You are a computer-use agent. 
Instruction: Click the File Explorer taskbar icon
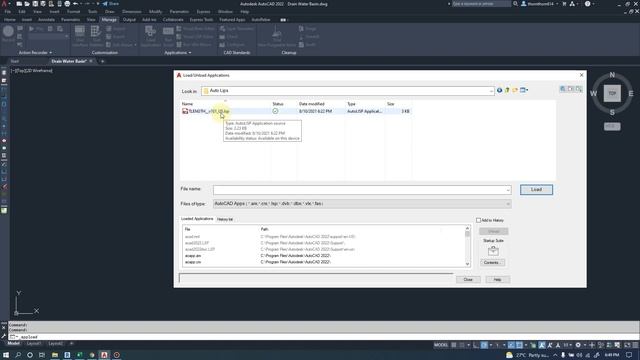point(55,355)
